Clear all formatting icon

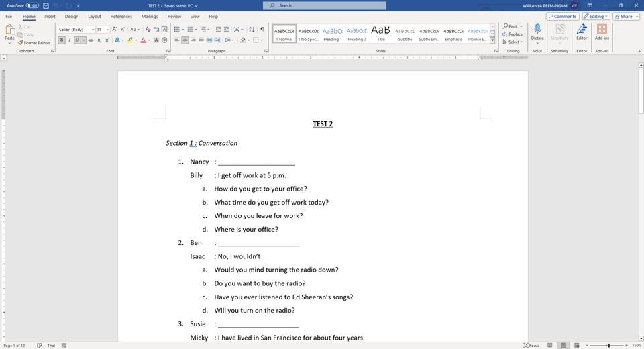[148, 29]
